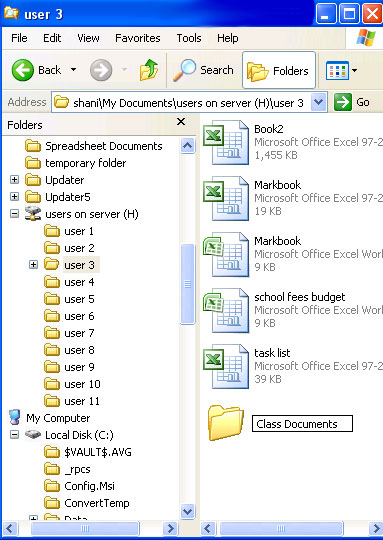Open the Help menu

[x=228, y=38]
